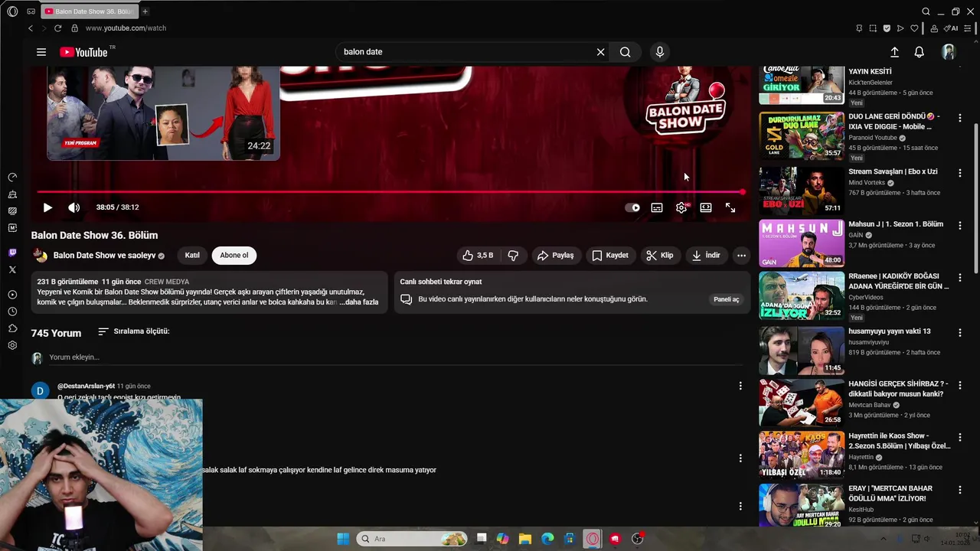Open History from the Opera sidebar clock
The width and height of the screenshot is (980, 551).
(12, 311)
